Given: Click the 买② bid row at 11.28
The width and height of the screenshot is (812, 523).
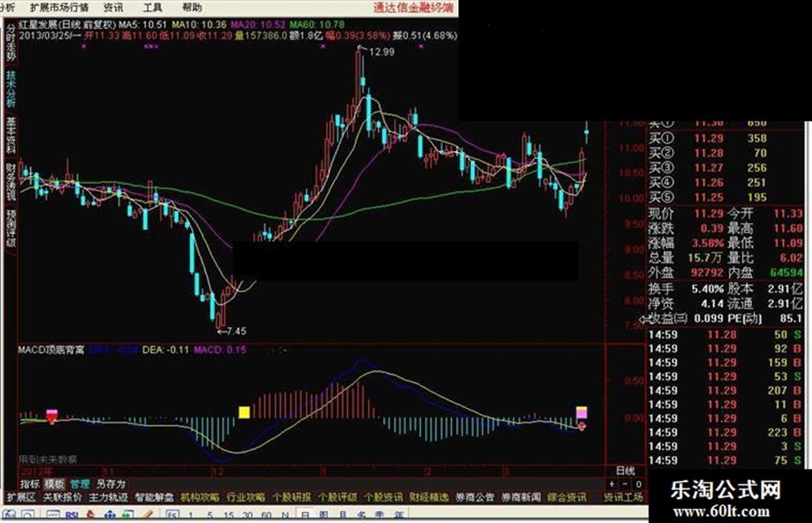Looking at the screenshot, I should click(x=707, y=153).
